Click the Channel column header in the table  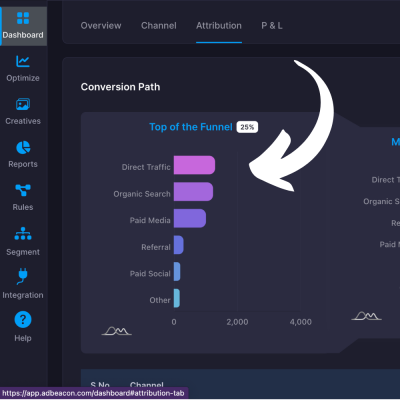(147, 385)
